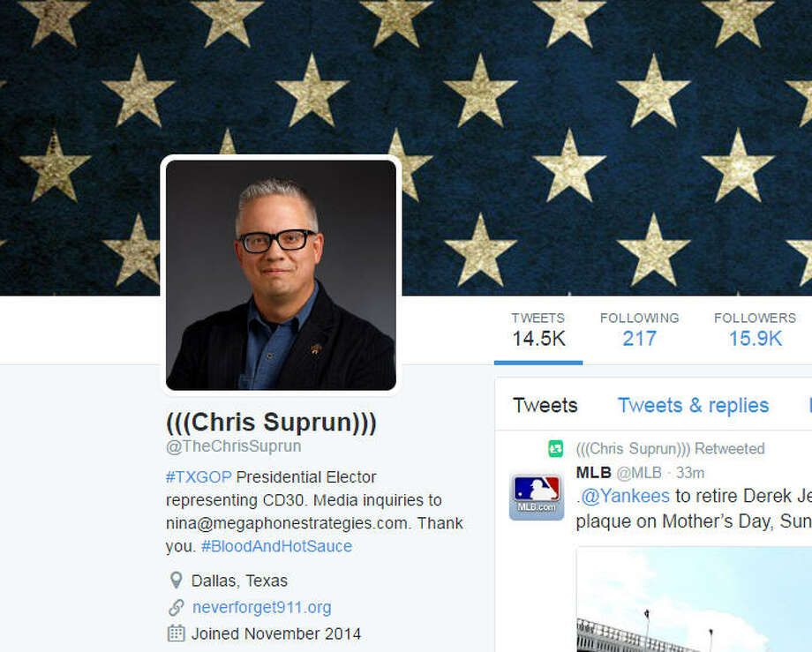
Task: Switch to Tweets & replies tab
Action: [x=694, y=405]
